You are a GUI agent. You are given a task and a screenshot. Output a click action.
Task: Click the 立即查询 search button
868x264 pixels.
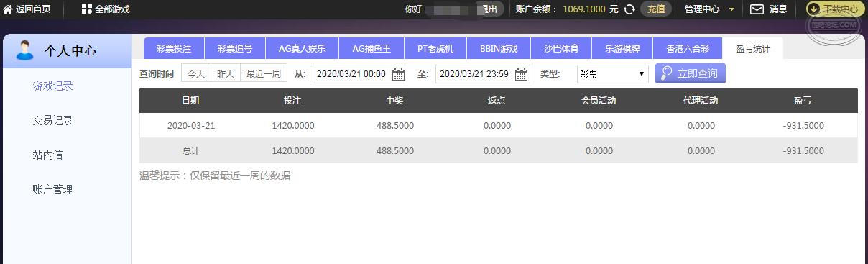[x=691, y=73]
